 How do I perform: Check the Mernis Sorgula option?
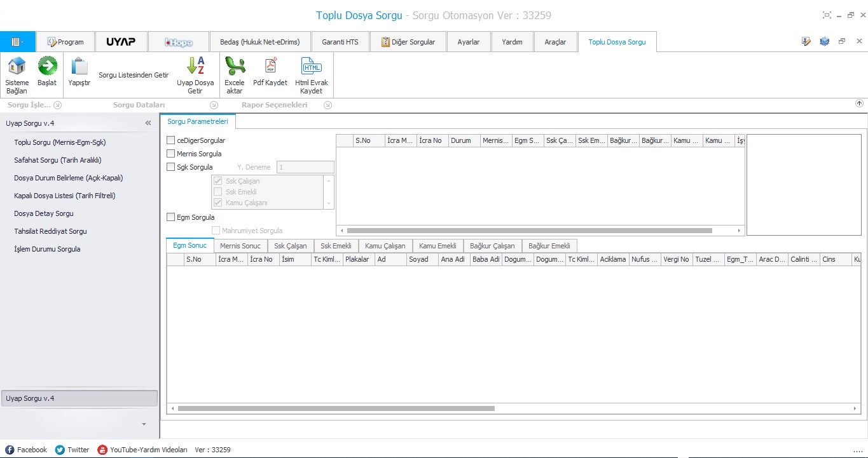click(x=170, y=154)
